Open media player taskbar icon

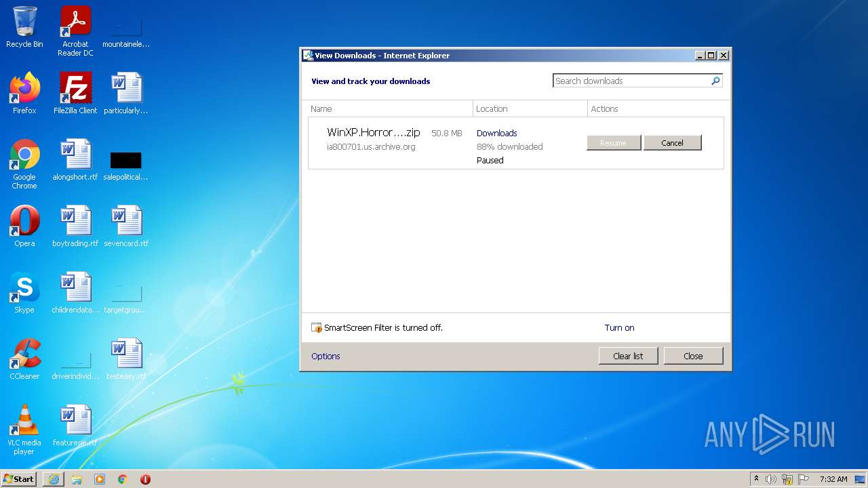coord(100,479)
